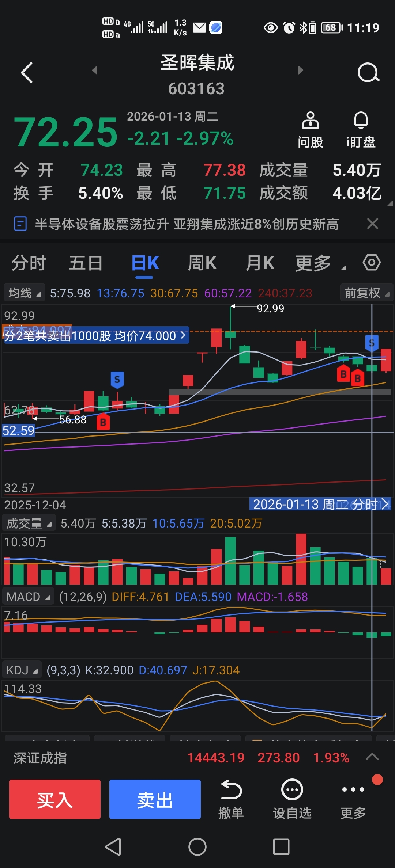Tap 最低 71.75 value
This screenshot has height=868, width=395.
click(x=225, y=193)
